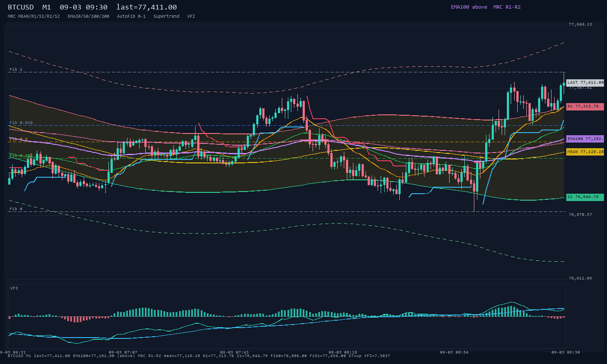Click the 09-03 09:30 time axis label
Image resolution: width=607 pixels, height=364 pixels.
566,352
